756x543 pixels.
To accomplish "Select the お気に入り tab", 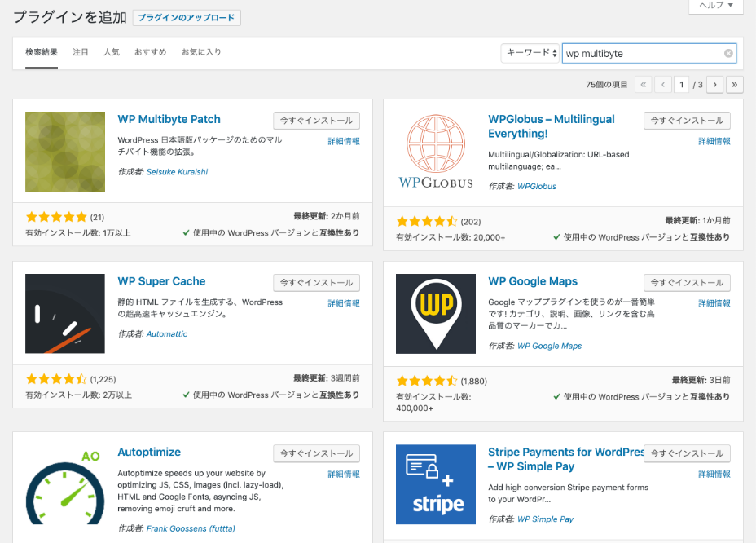I will tap(201, 52).
